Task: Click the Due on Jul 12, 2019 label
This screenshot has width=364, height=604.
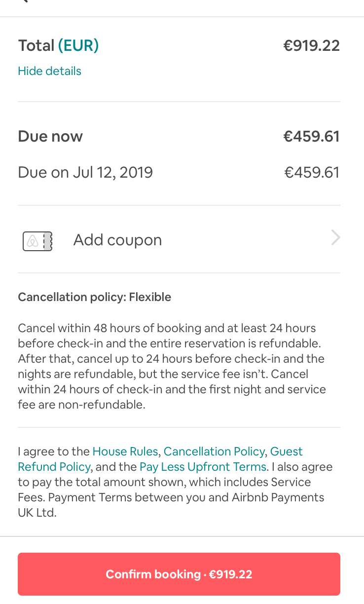Action: pos(85,172)
